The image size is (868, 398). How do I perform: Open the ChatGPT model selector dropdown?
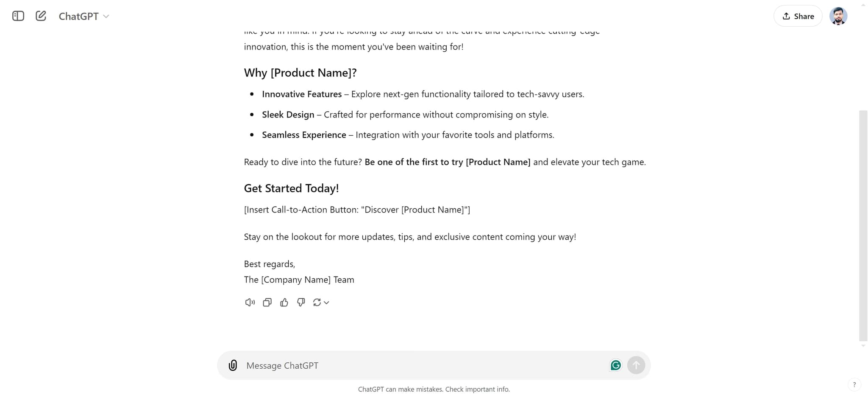click(x=84, y=16)
